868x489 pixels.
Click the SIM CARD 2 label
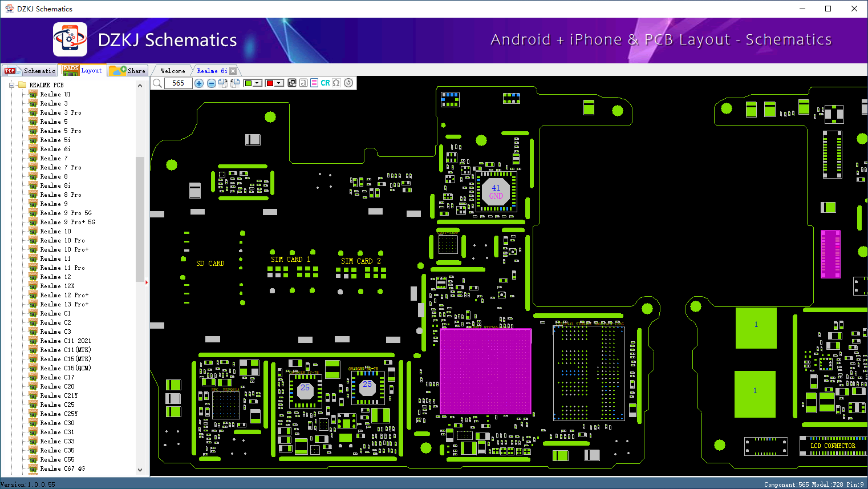click(361, 261)
